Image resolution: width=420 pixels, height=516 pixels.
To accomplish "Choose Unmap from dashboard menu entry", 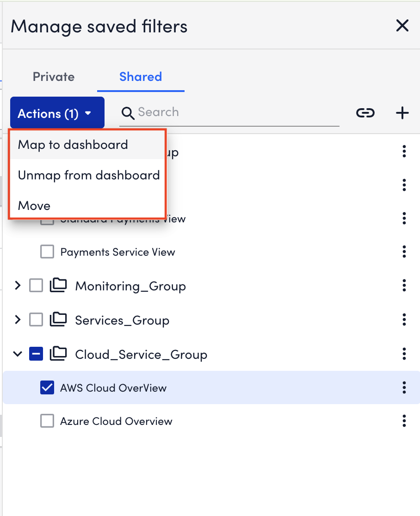I will [x=87, y=175].
